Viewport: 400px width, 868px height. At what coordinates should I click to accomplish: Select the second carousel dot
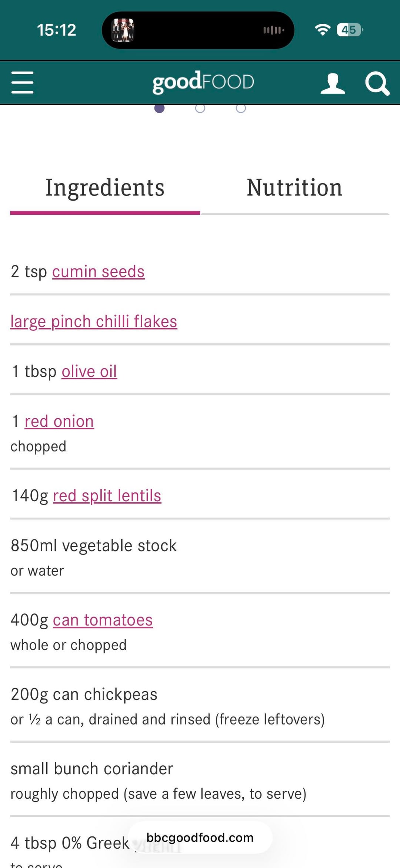click(x=200, y=108)
